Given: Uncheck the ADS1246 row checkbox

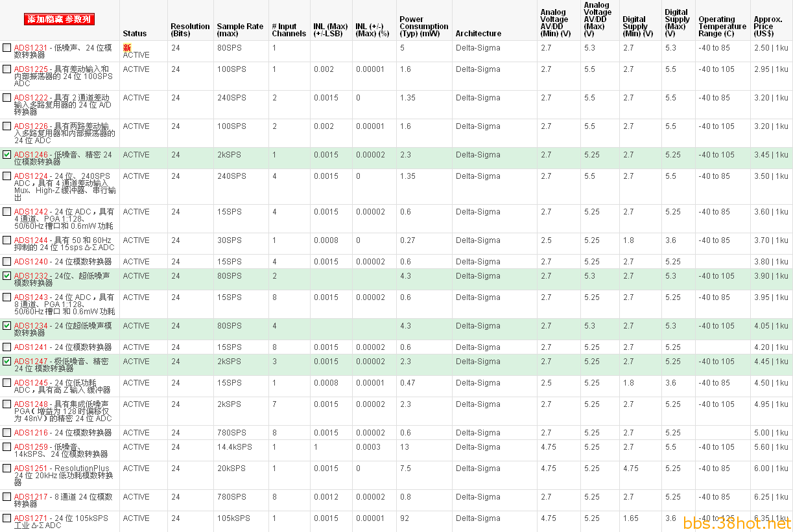Looking at the screenshot, I should pyautogui.click(x=6, y=155).
